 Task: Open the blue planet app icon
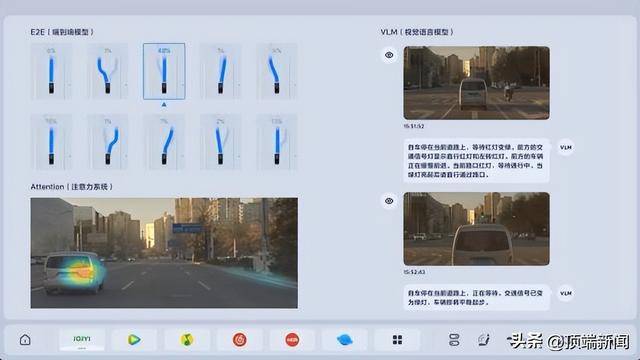(344, 340)
